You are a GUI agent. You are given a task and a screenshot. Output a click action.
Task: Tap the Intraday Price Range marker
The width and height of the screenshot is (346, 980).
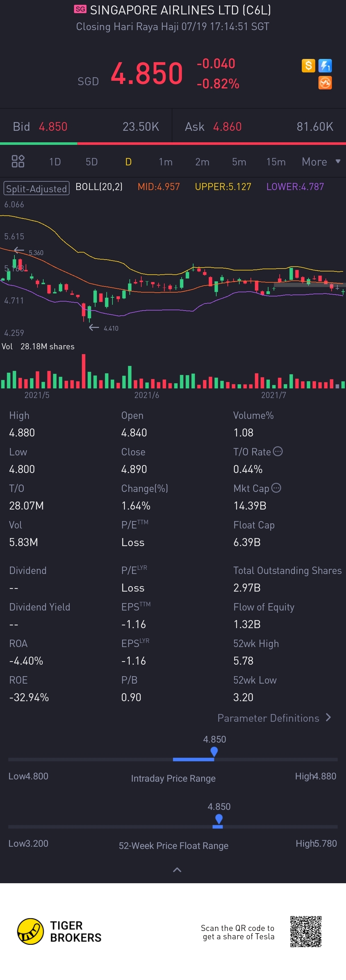click(214, 752)
